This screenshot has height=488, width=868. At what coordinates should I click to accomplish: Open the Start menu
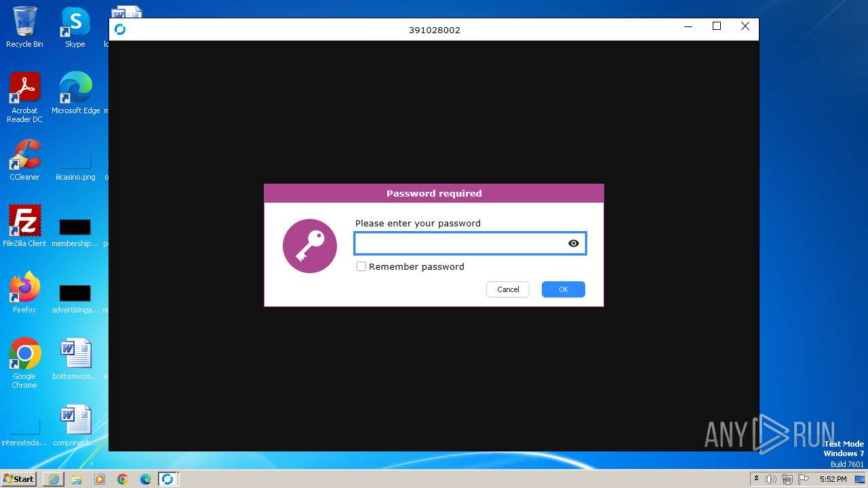[x=18, y=479]
